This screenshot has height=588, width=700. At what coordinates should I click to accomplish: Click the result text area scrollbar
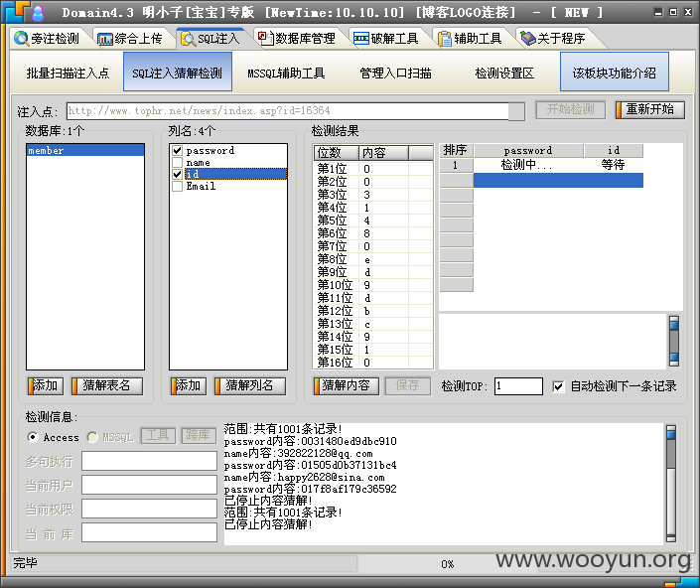click(x=674, y=341)
